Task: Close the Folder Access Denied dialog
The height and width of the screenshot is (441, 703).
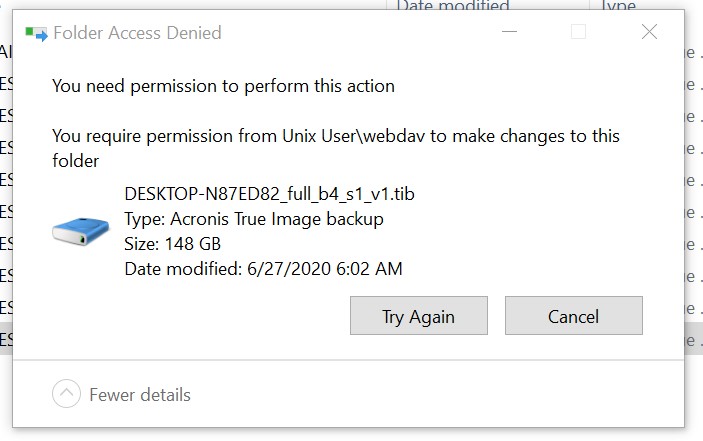Action: [x=649, y=32]
